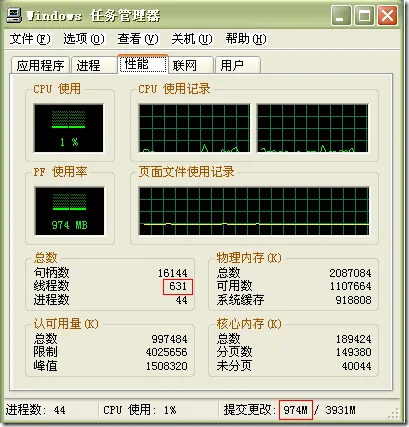This screenshot has height=427, width=409.
Task: Click the Task Manager title bar icon
Action: pos(14,15)
